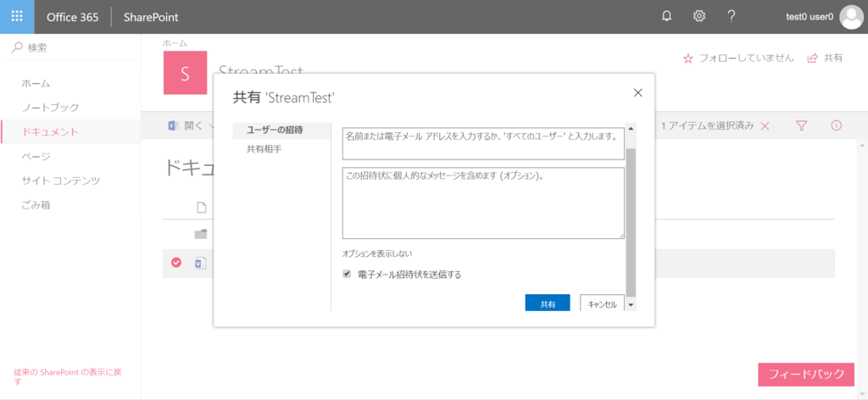Click 従来の SharePoint の表示に戻す link
This screenshot has width=868, height=400.
click(x=67, y=376)
